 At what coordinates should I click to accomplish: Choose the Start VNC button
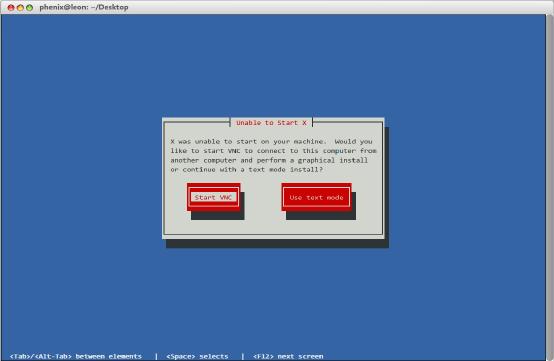213,197
